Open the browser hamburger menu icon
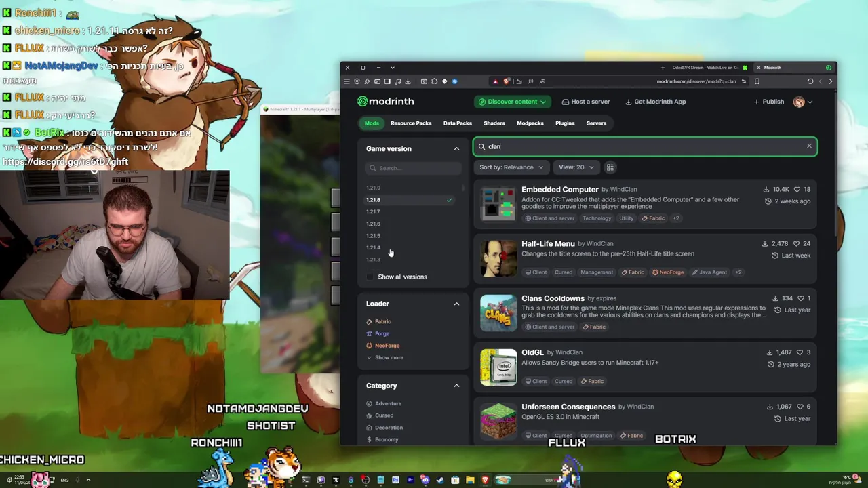This screenshot has width=868, height=488. pyautogui.click(x=347, y=81)
